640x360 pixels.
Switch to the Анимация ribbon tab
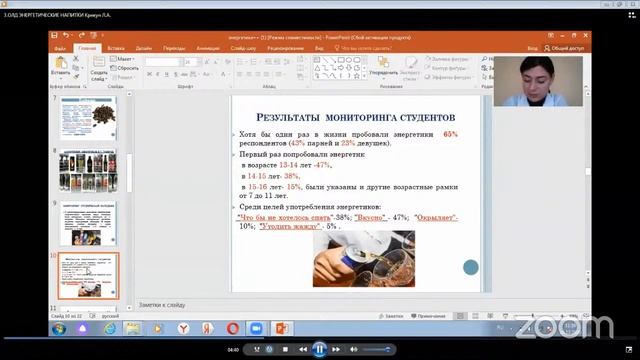pos(208,48)
